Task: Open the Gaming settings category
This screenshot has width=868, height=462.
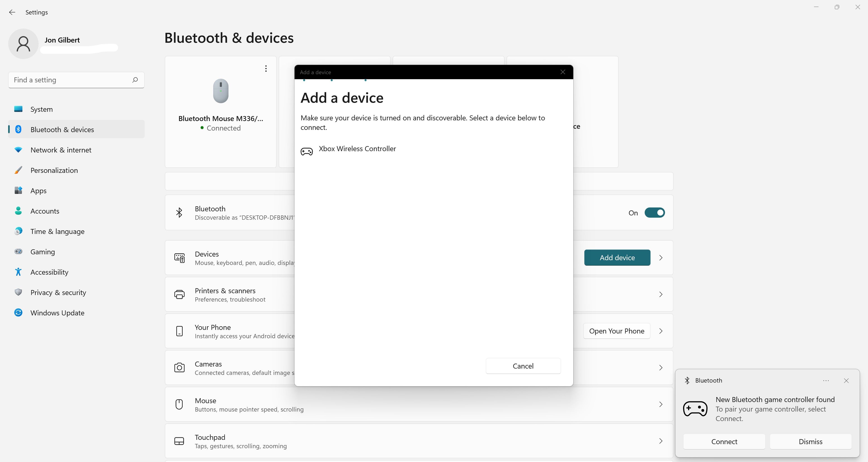Action: pyautogui.click(x=42, y=252)
